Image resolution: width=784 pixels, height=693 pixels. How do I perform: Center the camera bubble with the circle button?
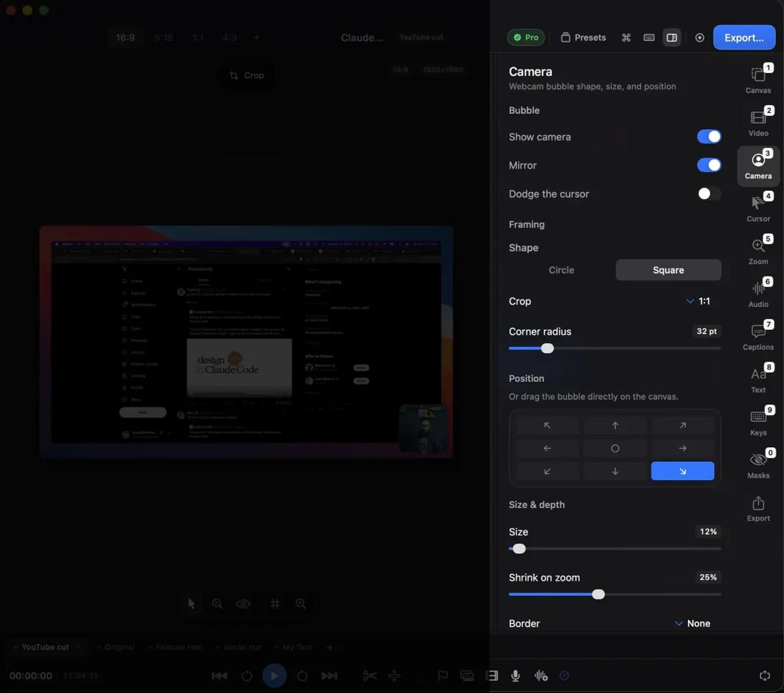pos(615,448)
